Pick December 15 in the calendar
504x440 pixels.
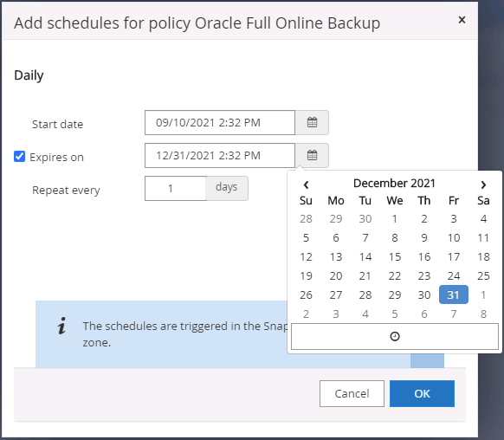coord(394,256)
